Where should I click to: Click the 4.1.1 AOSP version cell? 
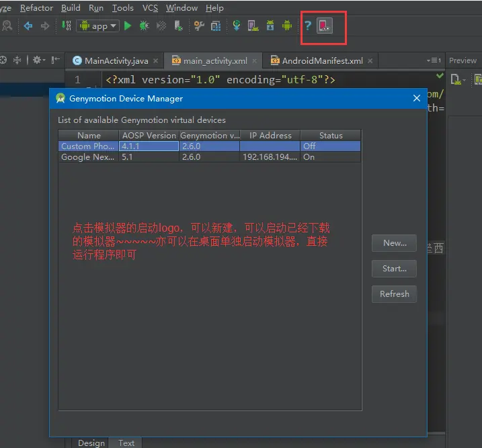tap(149, 146)
